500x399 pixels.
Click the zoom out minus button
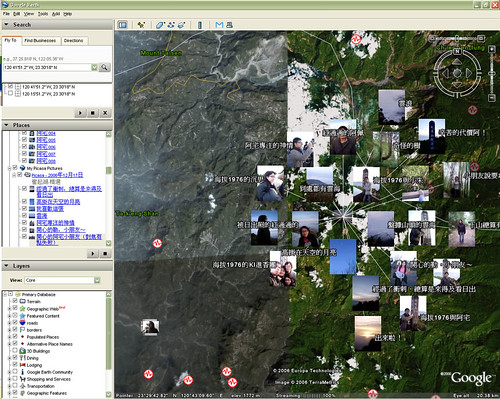492,98
